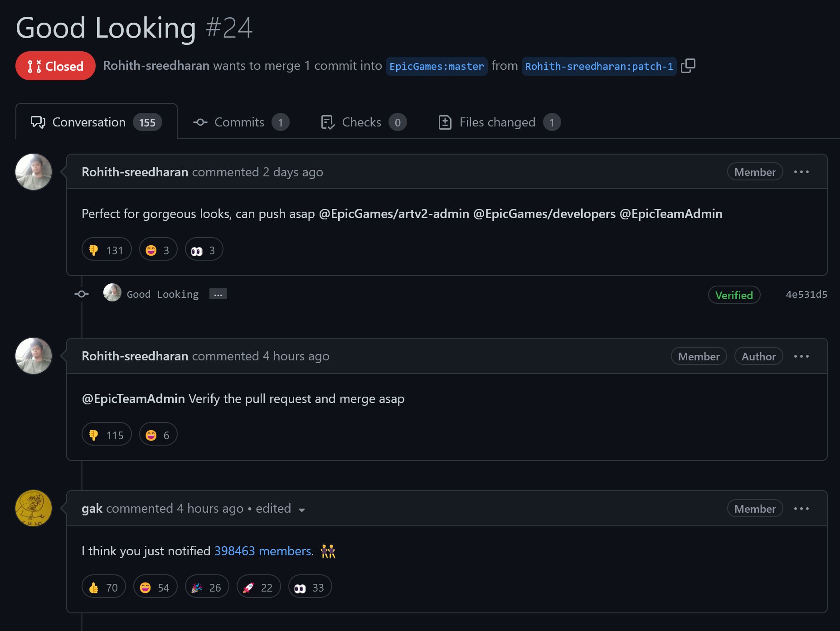Click the Verified badge on the commit
This screenshot has width=840, height=631.
[734, 295]
